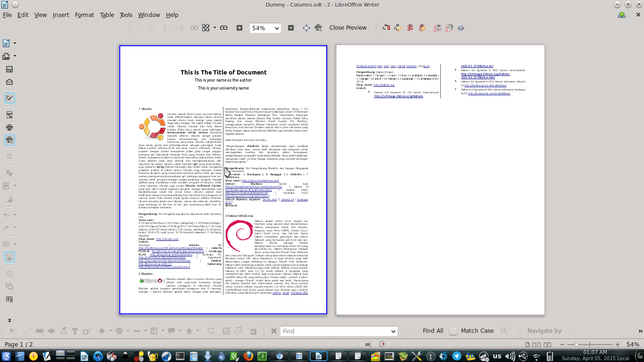Click the Export as PDF icon
This screenshot has width=644, height=362.
pyautogui.click(x=9, y=115)
